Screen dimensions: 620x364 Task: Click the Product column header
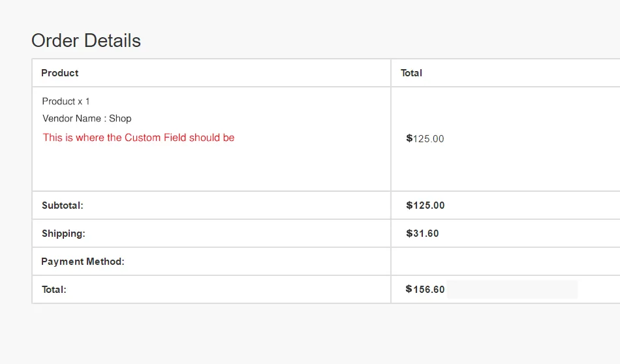[60, 73]
